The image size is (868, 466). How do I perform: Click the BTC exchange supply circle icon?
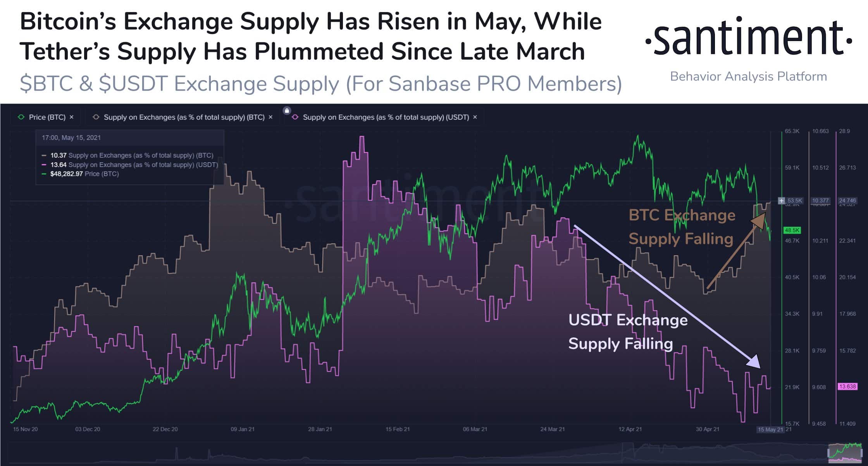coord(96,117)
